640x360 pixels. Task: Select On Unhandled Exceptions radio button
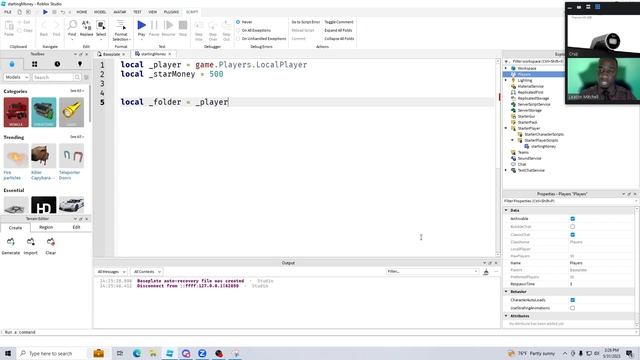click(x=238, y=39)
